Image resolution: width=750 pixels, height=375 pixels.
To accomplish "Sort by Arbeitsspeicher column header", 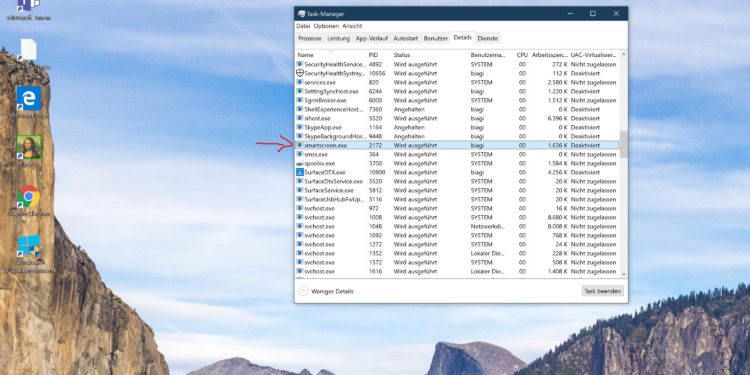I will click(550, 55).
